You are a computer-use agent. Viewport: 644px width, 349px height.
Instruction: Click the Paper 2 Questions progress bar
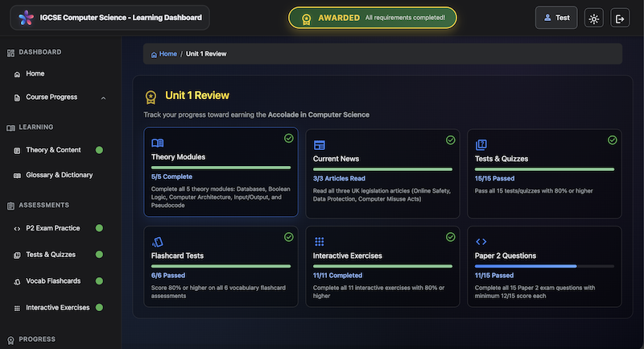(x=544, y=265)
